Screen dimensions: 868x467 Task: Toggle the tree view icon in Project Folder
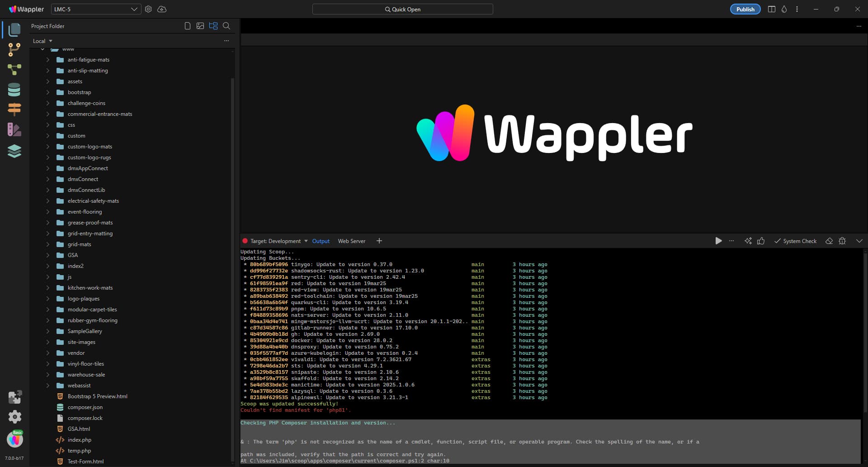213,26
